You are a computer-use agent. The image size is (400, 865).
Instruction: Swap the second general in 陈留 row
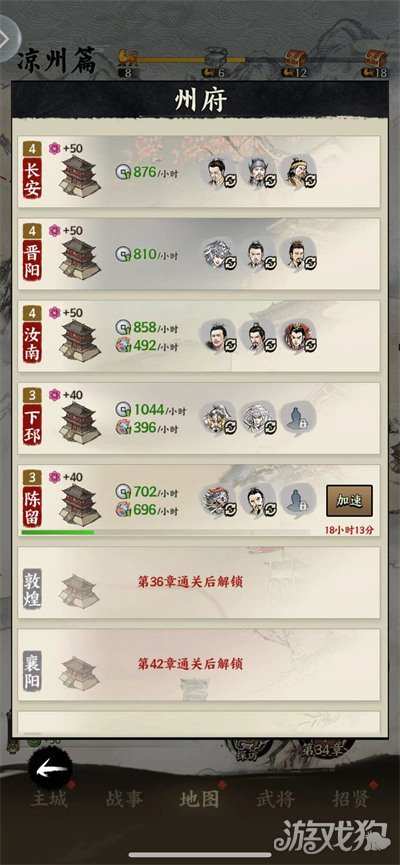tap(259, 501)
